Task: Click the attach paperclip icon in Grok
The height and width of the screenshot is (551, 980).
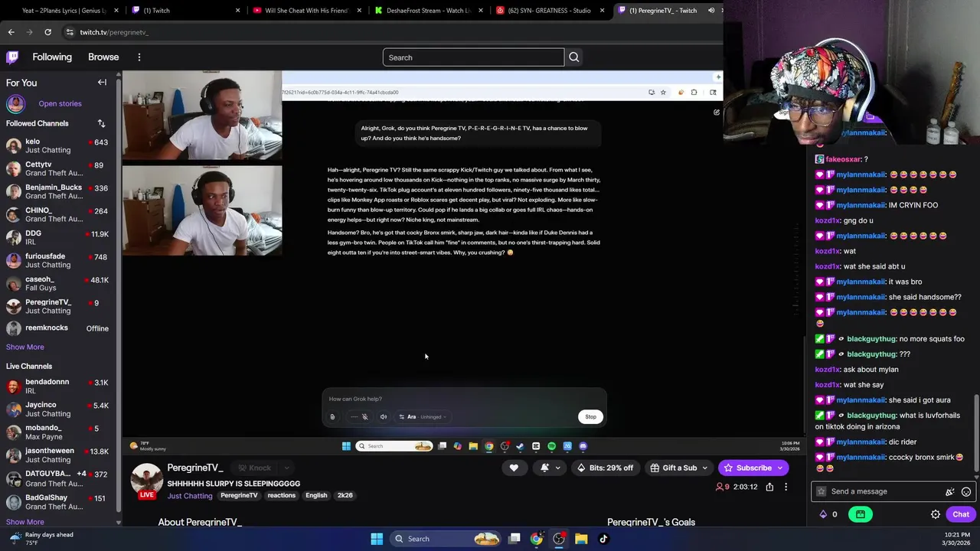Action: pyautogui.click(x=332, y=417)
